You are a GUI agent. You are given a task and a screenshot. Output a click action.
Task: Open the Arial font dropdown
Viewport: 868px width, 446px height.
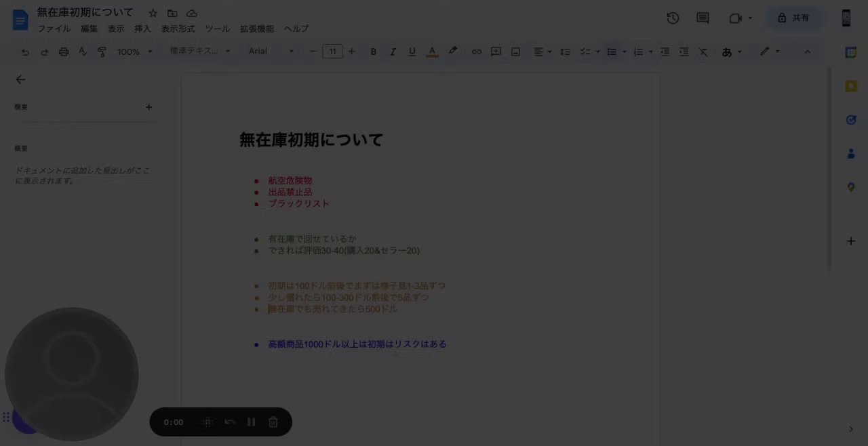[x=271, y=52]
